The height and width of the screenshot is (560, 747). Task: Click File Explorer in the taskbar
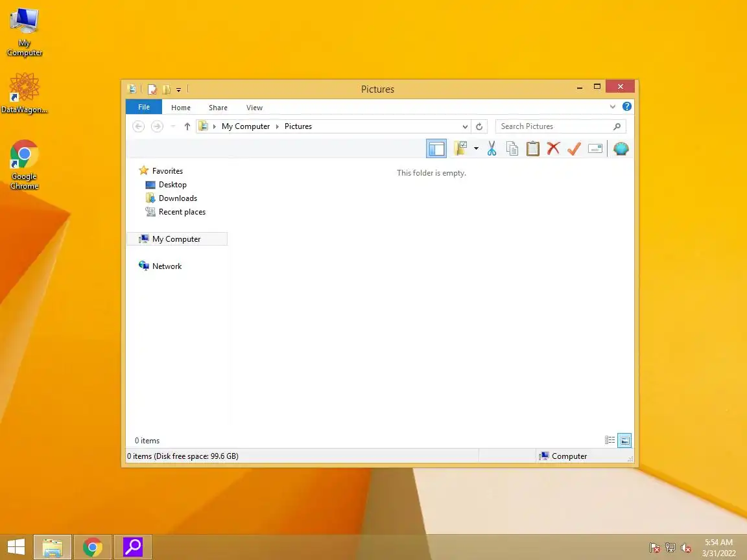click(x=53, y=547)
